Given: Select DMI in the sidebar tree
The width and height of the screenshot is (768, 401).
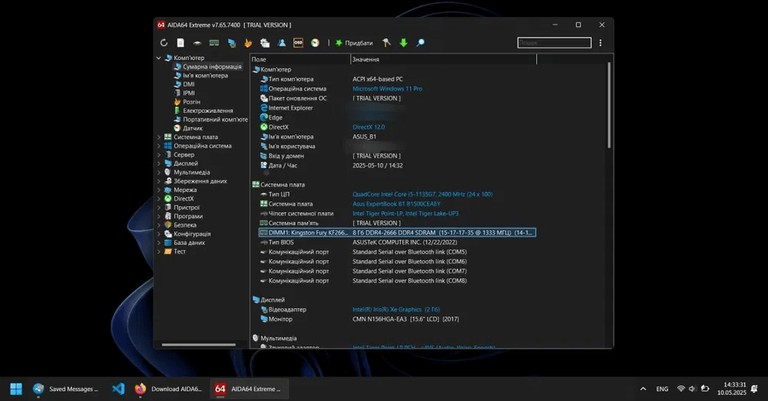Looking at the screenshot, I should click(x=188, y=84).
